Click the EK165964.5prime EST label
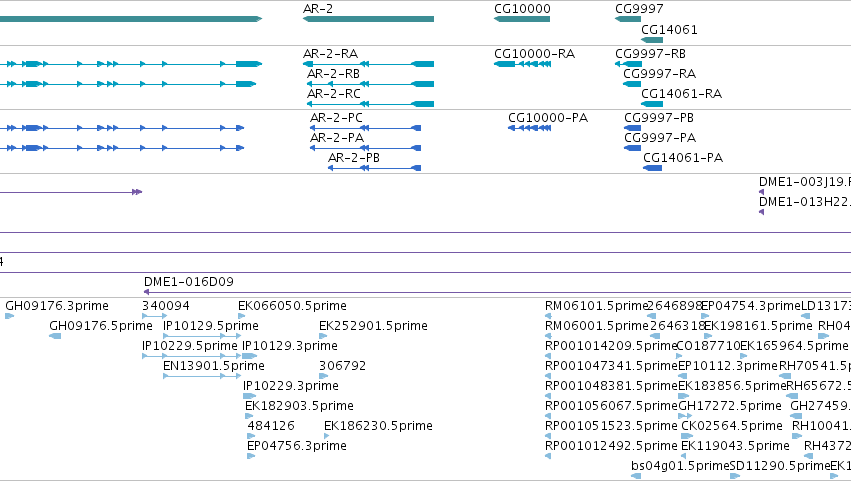This screenshot has height=481, width=851. [x=794, y=346]
